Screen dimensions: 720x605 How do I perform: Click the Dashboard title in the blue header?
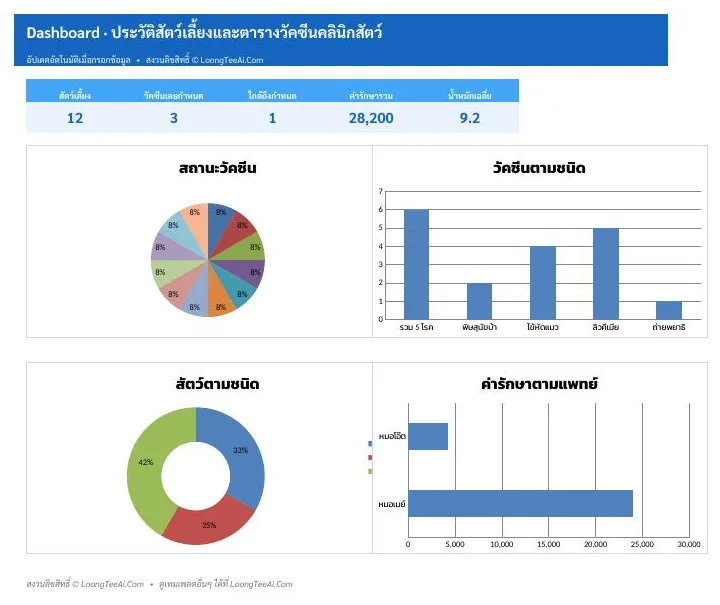(x=204, y=33)
